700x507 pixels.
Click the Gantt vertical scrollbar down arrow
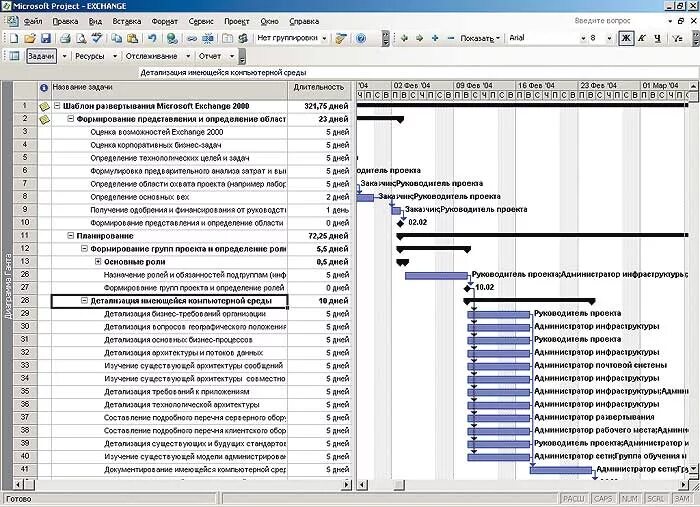(x=693, y=470)
